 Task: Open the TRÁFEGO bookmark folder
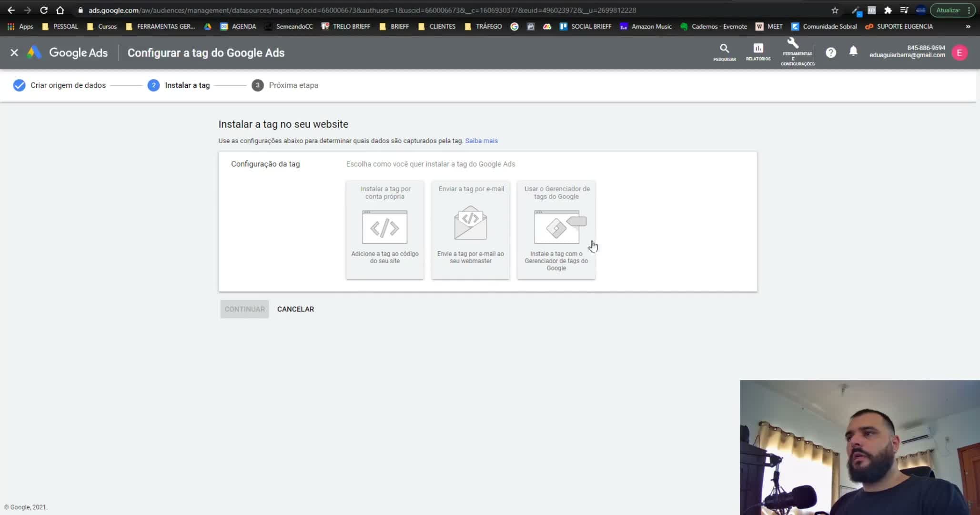click(x=483, y=26)
